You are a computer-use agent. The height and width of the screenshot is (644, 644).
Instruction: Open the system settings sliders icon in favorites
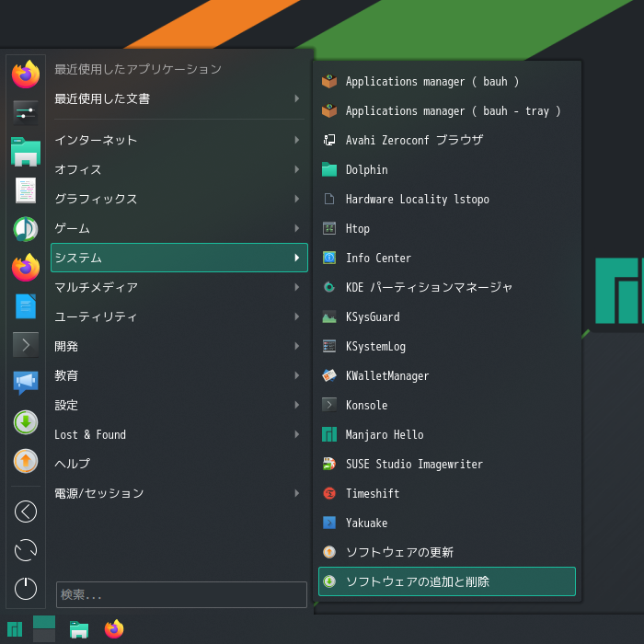26,112
